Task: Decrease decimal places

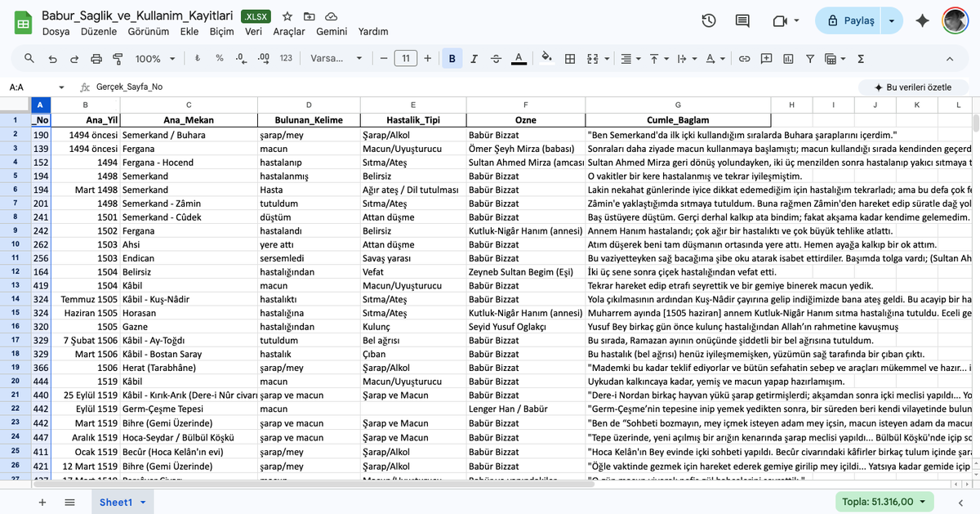Action: coord(241,59)
